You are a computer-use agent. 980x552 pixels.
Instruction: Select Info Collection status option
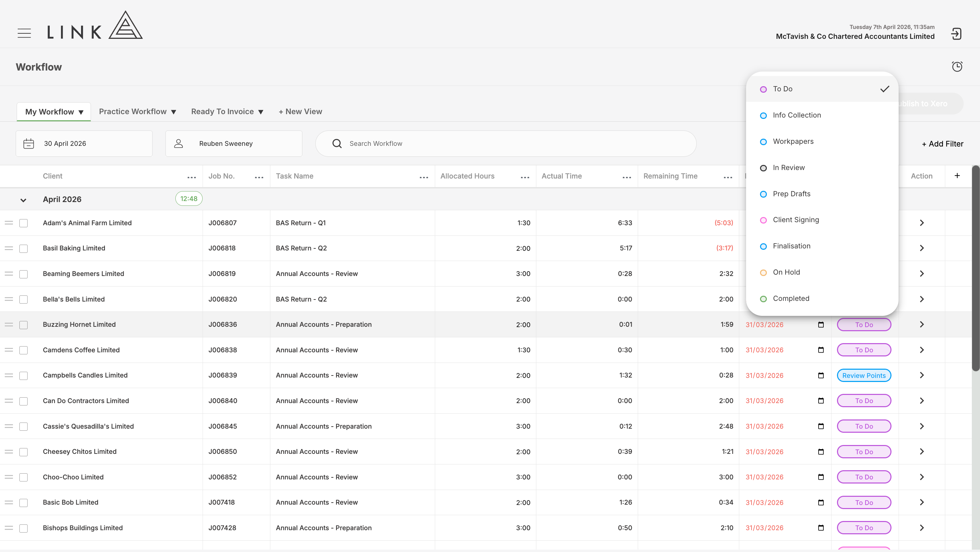(x=822, y=115)
